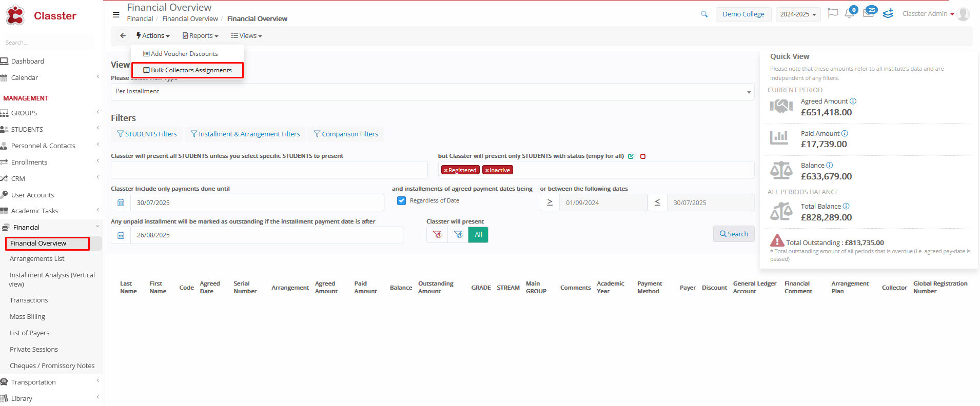This screenshot has height=406, width=980.
Task: Click the notifications bell icon
Action: (x=849, y=14)
